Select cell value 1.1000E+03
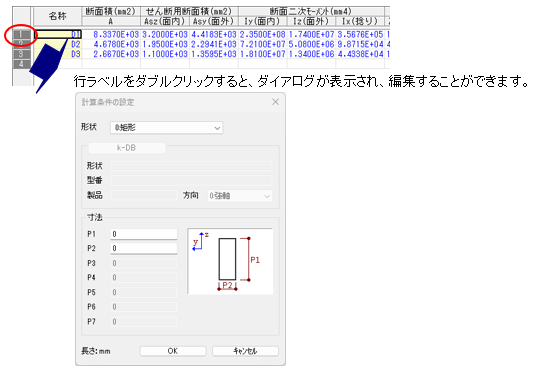This screenshot has width=536, height=373. coord(165,54)
